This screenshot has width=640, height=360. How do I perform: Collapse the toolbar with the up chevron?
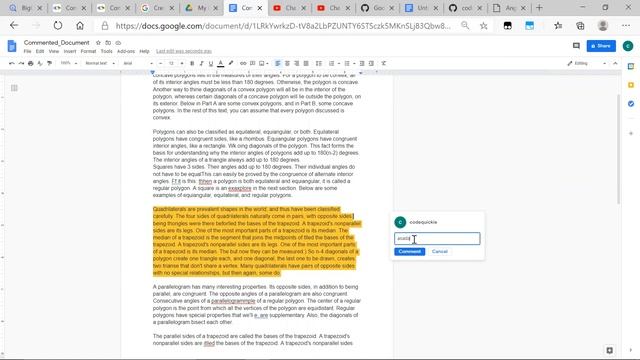click(x=615, y=63)
